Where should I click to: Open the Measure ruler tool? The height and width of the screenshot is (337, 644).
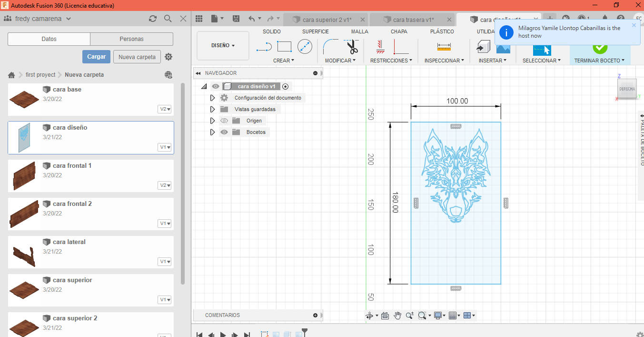tap(444, 47)
